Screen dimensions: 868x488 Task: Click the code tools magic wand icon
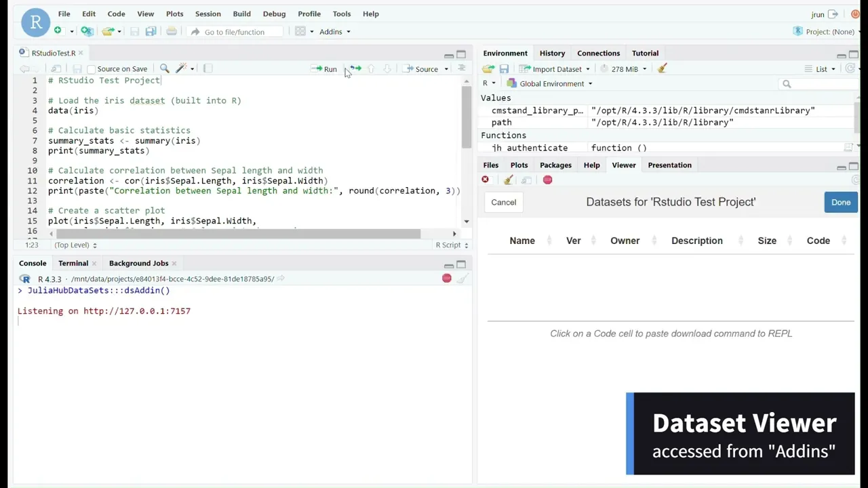(x=181, y=68)
